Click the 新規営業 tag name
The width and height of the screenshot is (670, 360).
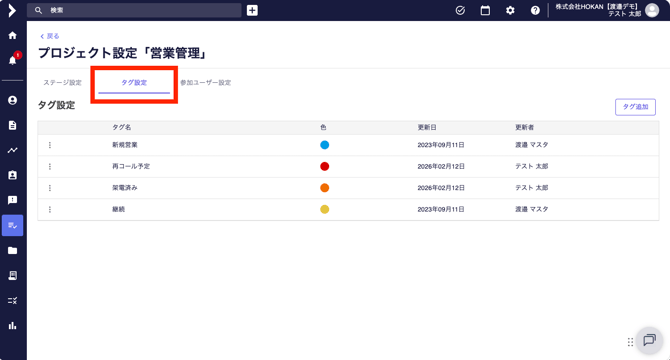tap(125, 145)
